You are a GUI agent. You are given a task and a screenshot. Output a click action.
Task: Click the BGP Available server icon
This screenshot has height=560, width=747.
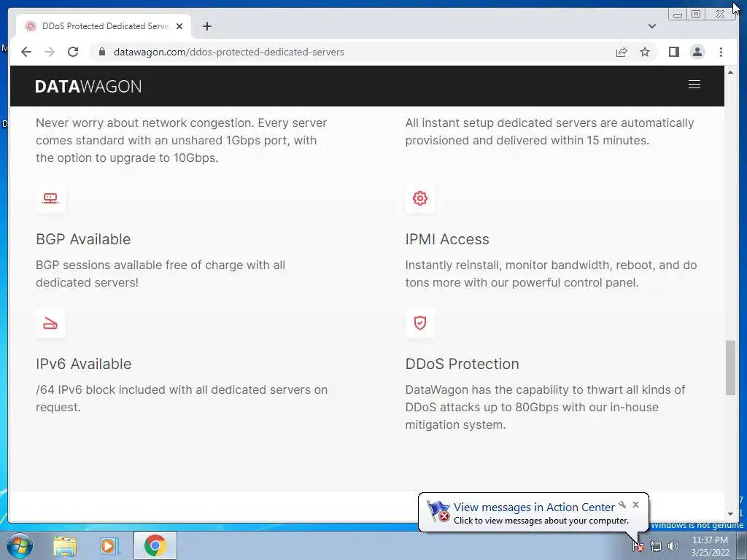point(50,198)
